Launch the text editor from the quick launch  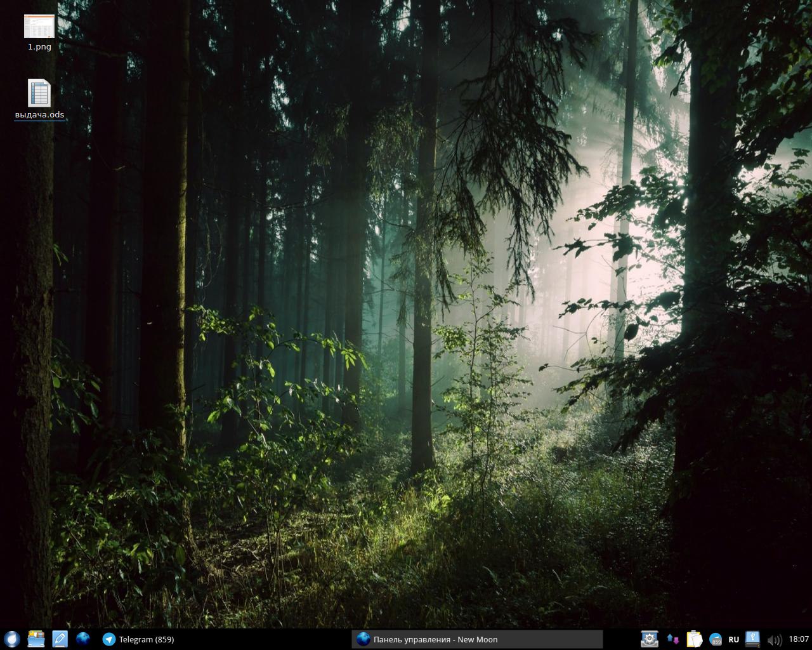point(60,639)
